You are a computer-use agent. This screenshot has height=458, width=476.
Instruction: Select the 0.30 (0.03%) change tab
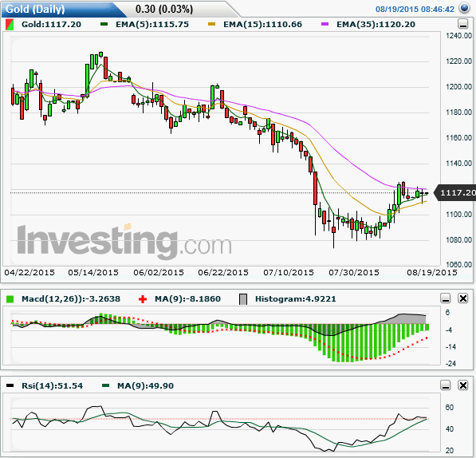(164, 9)
